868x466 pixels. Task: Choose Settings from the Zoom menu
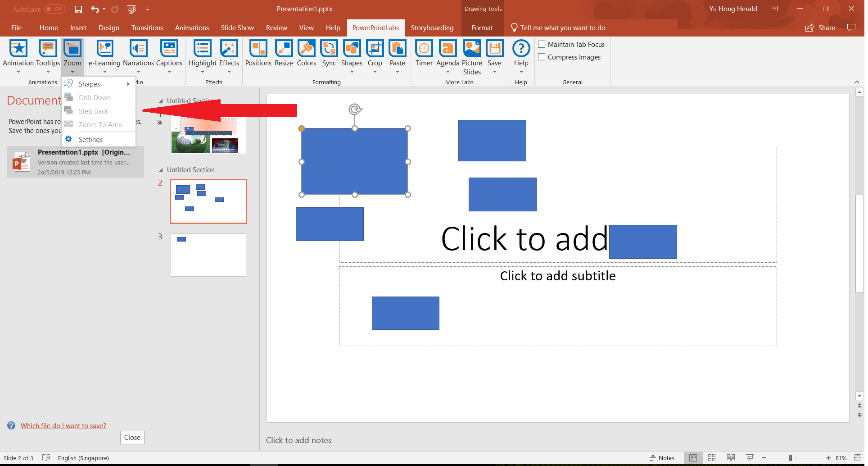point(90,139)
